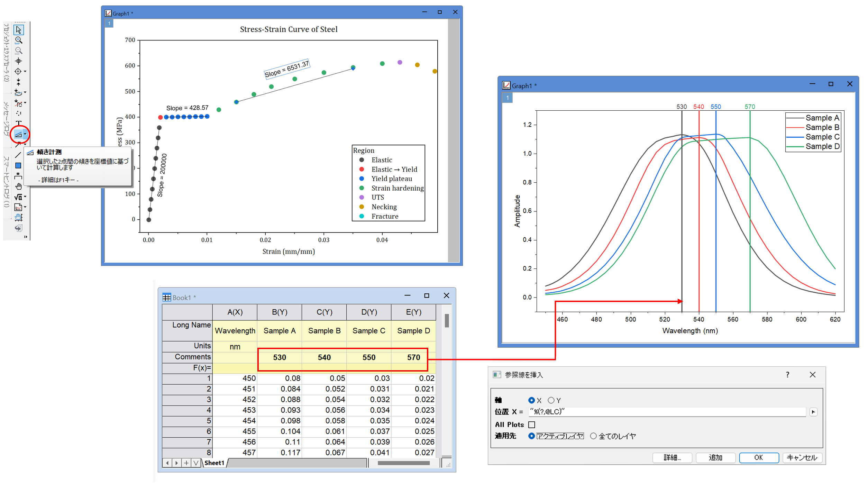The width and height of the screenshot is (868, 484).
Task: Open the メッセージログ side panel tab
Action: [7, 119]
